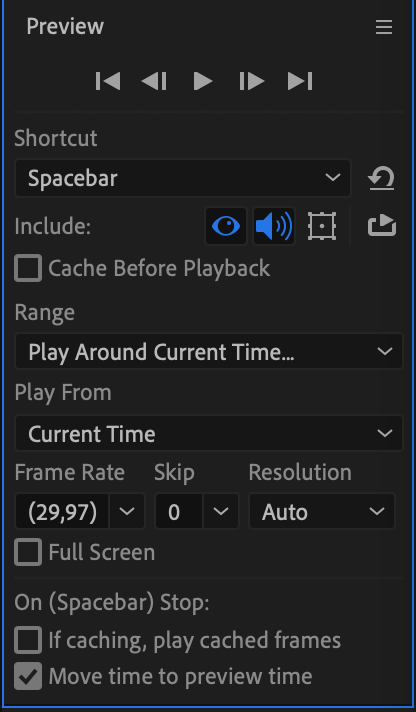
Task: Step back one frame
Action: 154,81
